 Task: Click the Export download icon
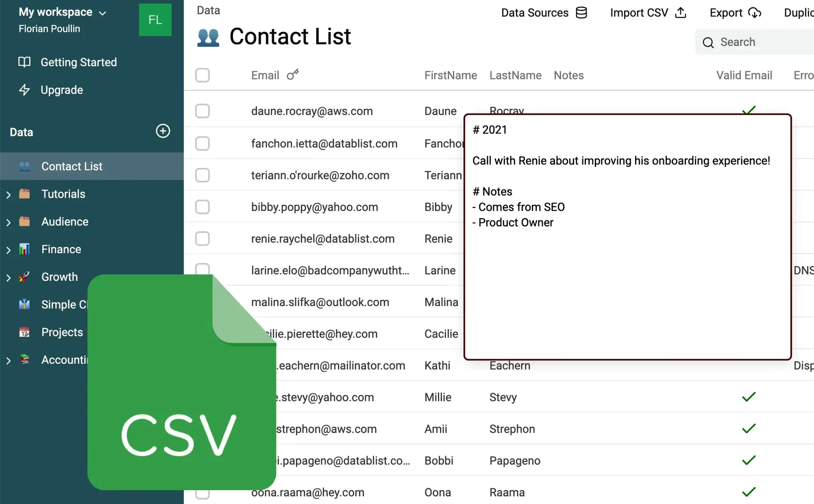(755, 13)
